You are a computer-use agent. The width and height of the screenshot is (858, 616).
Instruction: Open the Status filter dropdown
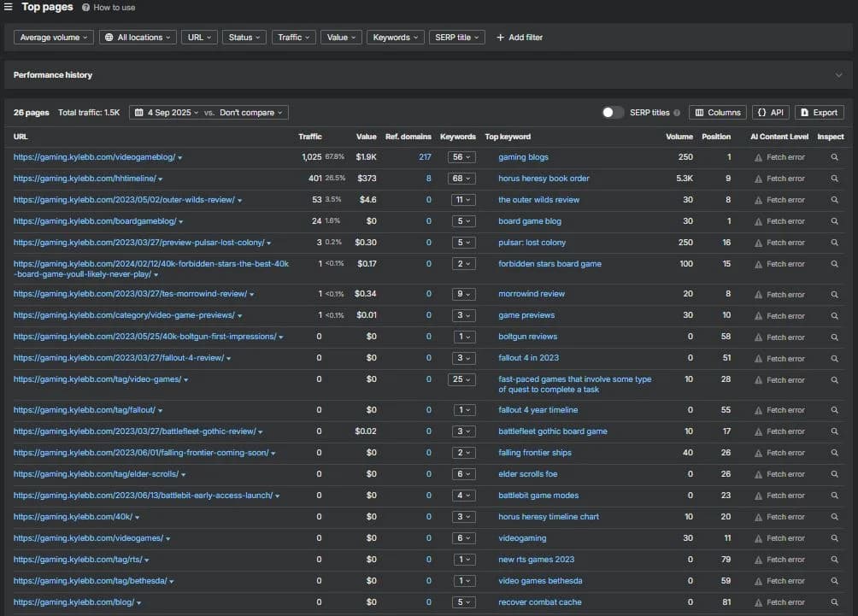point(244,38)
